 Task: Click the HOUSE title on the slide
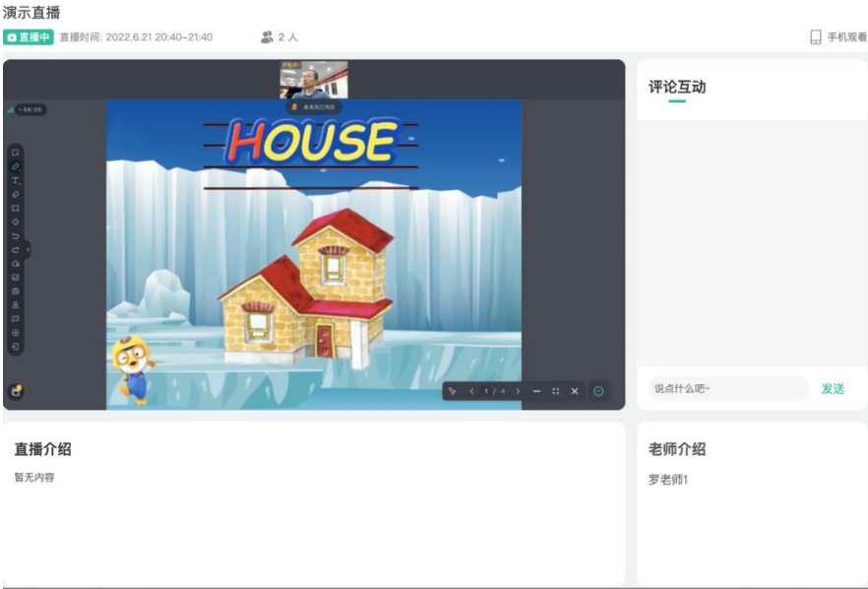click(312, 142)
